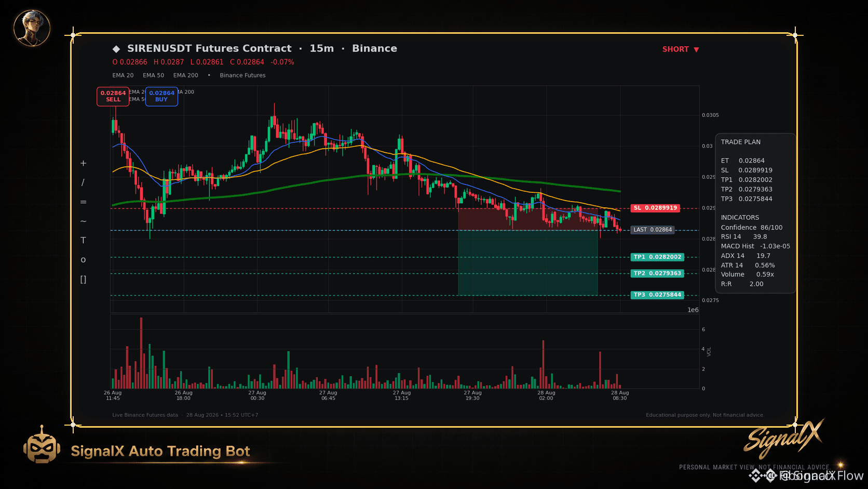Click the TP1 0.0282002 chart price tag

[x=657, y=257]
